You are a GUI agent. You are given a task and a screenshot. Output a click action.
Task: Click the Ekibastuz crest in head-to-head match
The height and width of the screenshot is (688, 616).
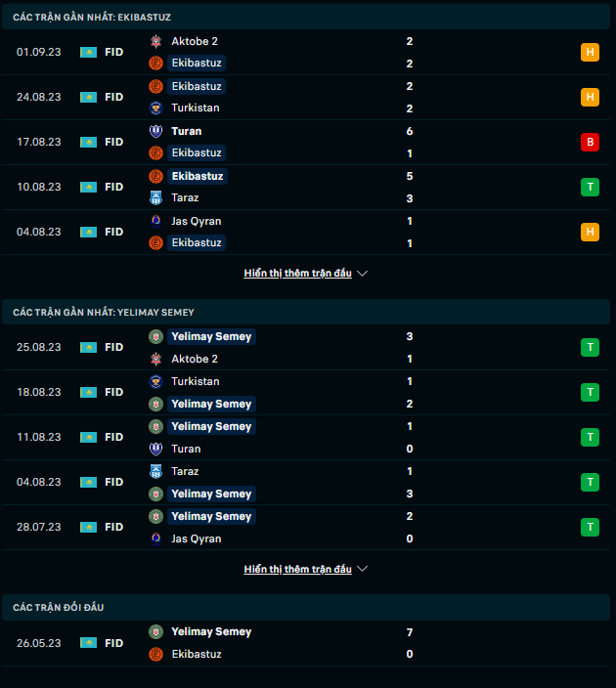pyautogui.click(x=154, y=654)
